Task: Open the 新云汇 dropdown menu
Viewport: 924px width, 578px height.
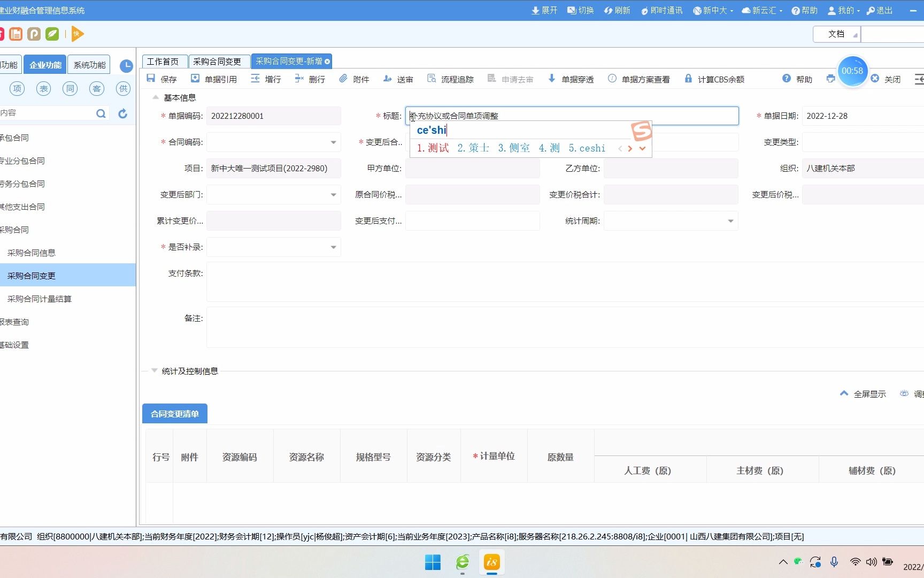Action: click(x=762, y=10)
